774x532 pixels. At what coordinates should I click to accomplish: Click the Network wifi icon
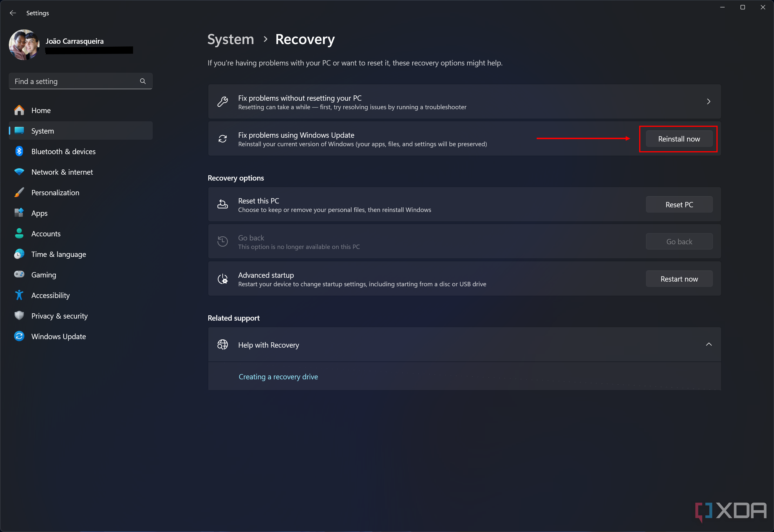[19, 172]
